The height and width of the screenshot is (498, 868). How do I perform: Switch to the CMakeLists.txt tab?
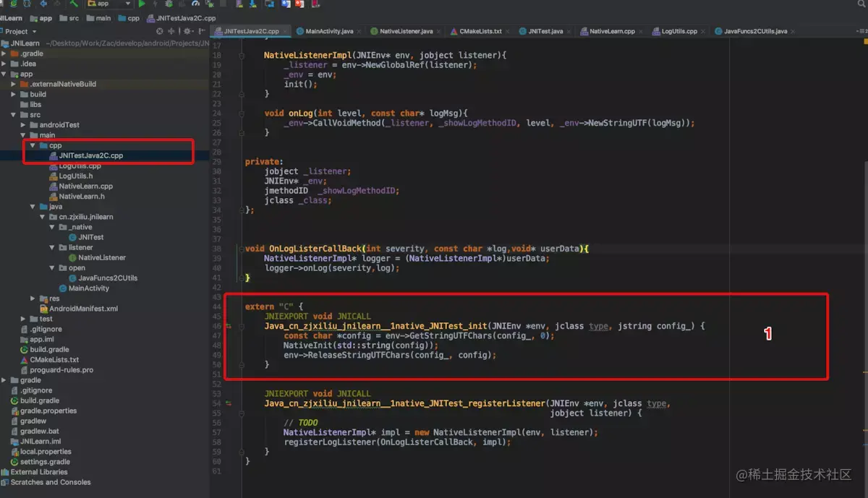[480, 31]
